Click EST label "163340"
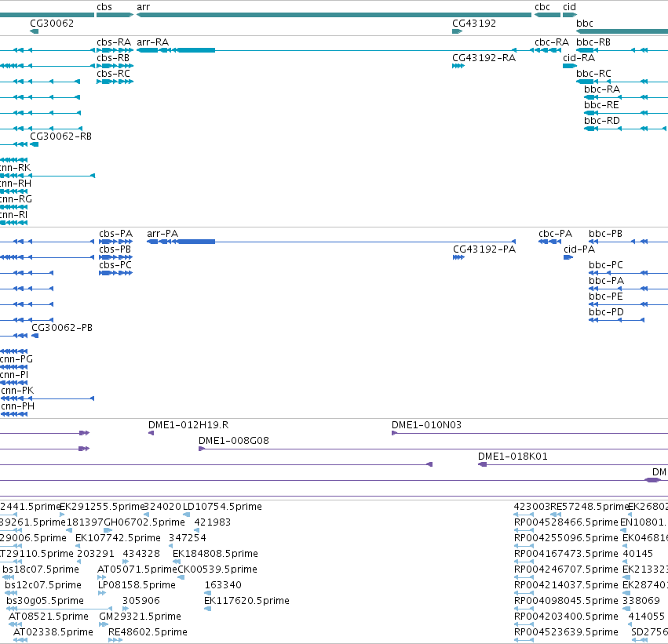This screenshot has width=668, height=644. 223,586
